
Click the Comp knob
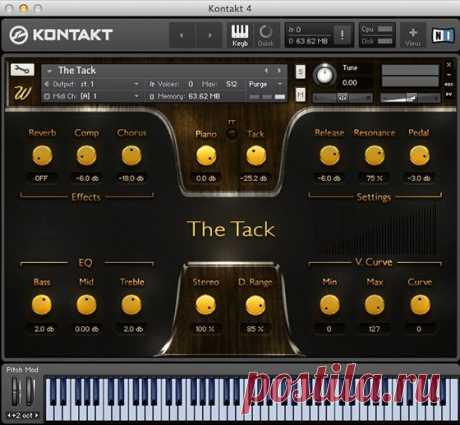pyautogui.click(x=87, y=156)
